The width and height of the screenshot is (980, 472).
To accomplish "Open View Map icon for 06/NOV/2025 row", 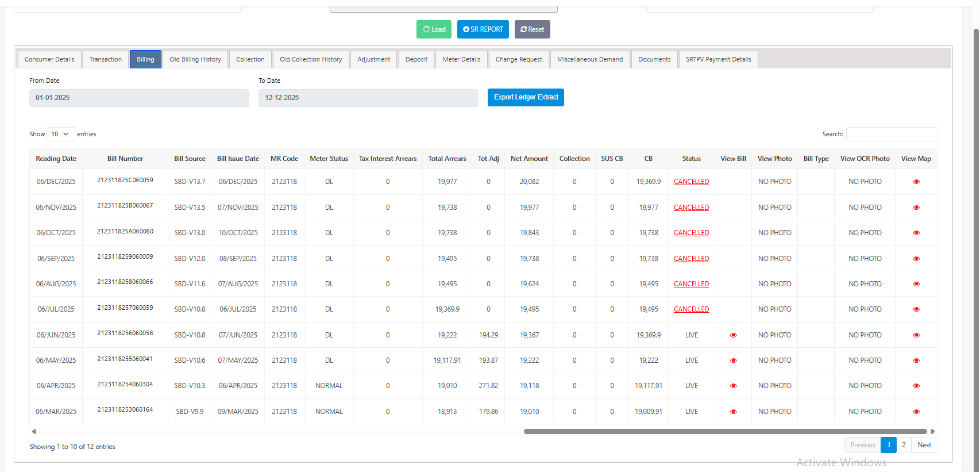I will [916, 208].
